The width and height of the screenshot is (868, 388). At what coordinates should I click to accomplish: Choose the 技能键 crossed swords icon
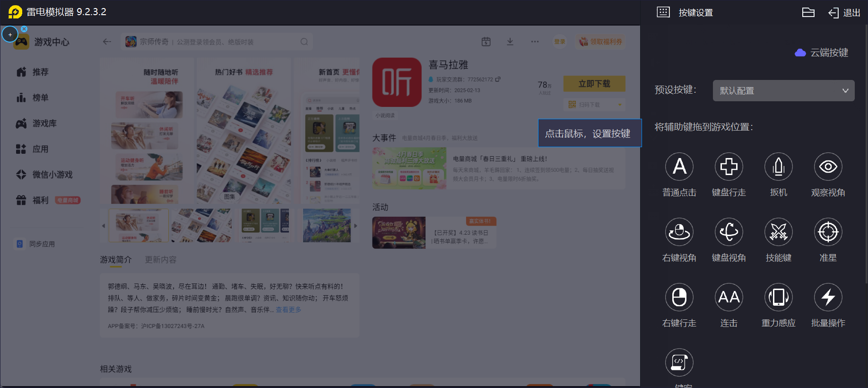click(778, 232)
